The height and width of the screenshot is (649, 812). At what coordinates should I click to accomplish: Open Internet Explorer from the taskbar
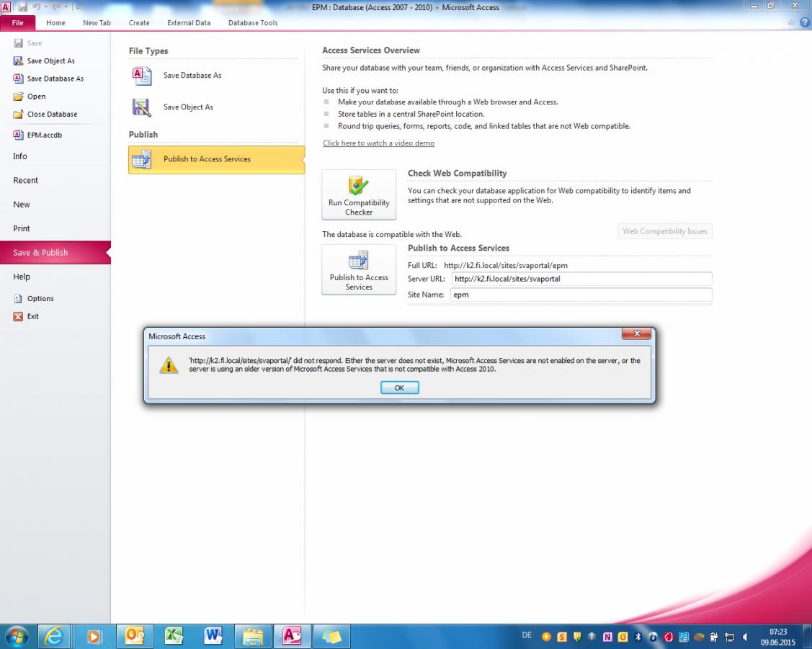54,636
